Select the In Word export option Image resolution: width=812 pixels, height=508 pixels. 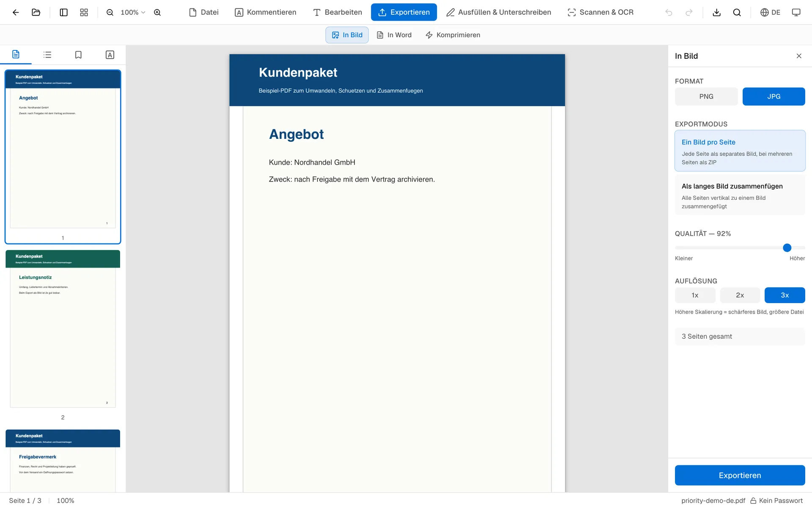pyautogui.click(x=394, y=35)
